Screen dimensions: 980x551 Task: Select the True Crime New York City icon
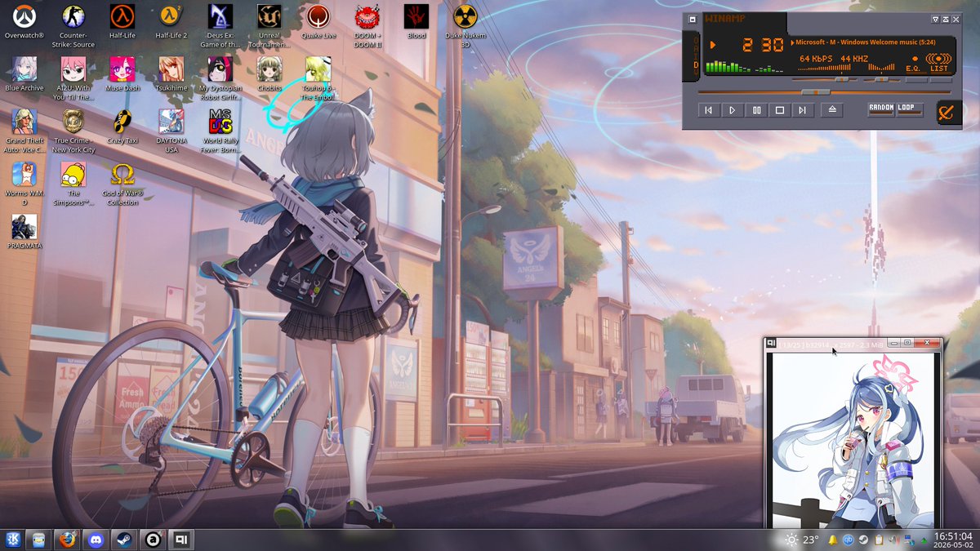point(73,131)
